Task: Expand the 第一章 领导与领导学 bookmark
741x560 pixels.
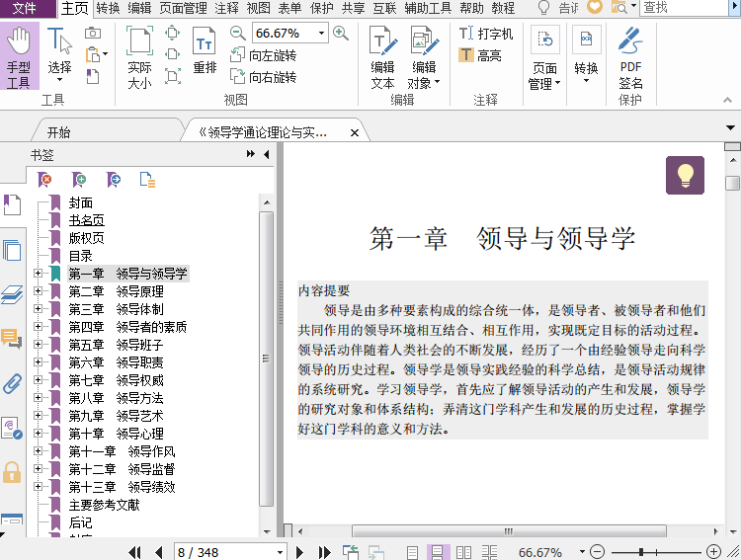Action: click(x=39, y=274)
